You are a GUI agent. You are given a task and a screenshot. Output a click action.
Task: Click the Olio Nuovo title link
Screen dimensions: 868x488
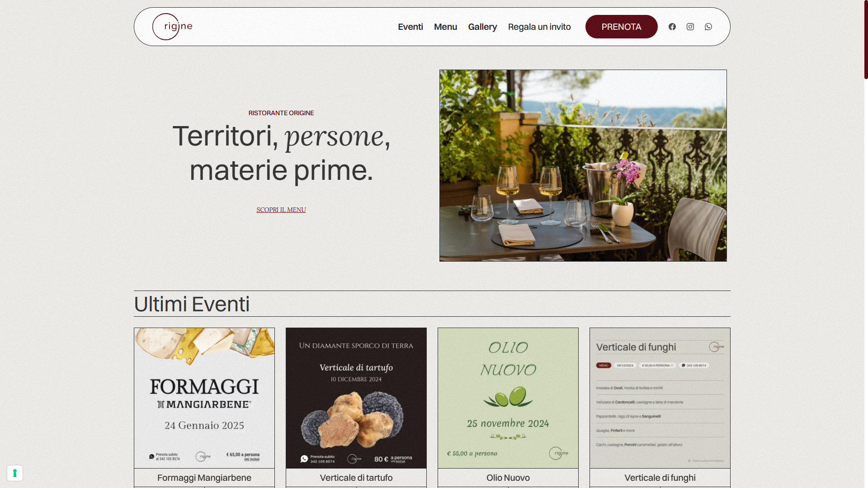pos(508,478)
